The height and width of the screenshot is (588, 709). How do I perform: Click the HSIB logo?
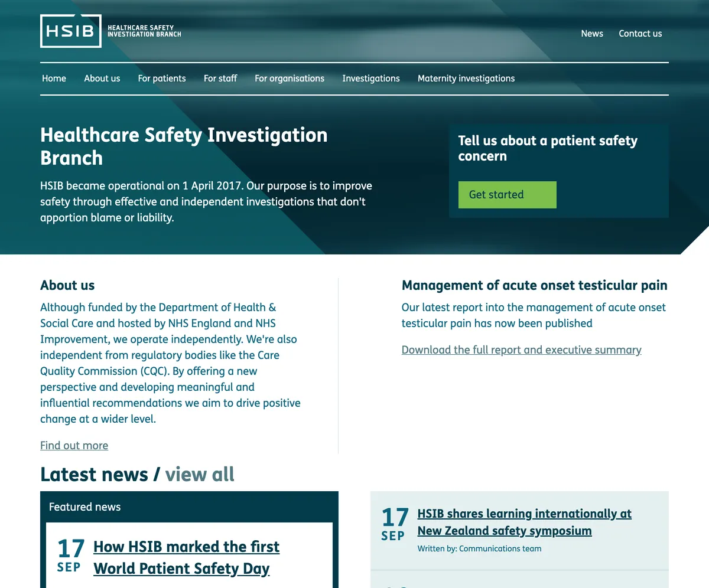pyautogui.click(x=111, y=31)
